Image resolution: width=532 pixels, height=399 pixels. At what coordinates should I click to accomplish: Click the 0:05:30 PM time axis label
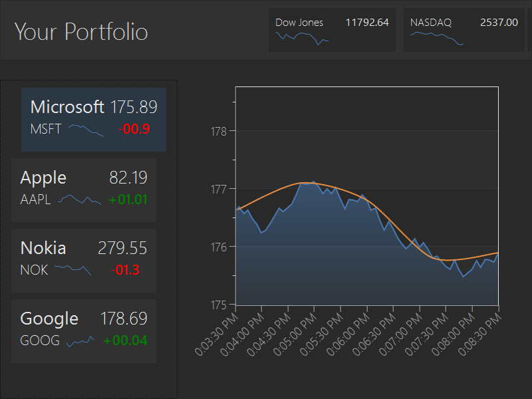point(322,334)
